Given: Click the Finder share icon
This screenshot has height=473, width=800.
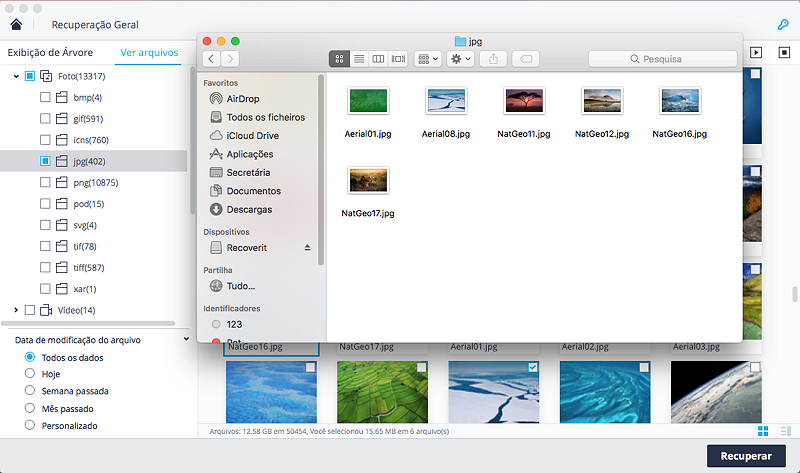Looking at the screenshot, I should point(493,59).
